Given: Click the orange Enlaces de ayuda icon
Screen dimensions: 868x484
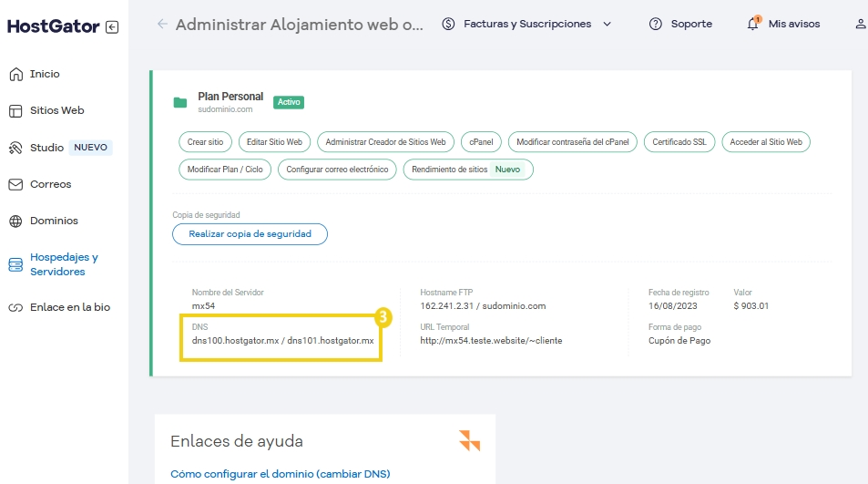Looking at the screenshot, I should pos(469,441).
